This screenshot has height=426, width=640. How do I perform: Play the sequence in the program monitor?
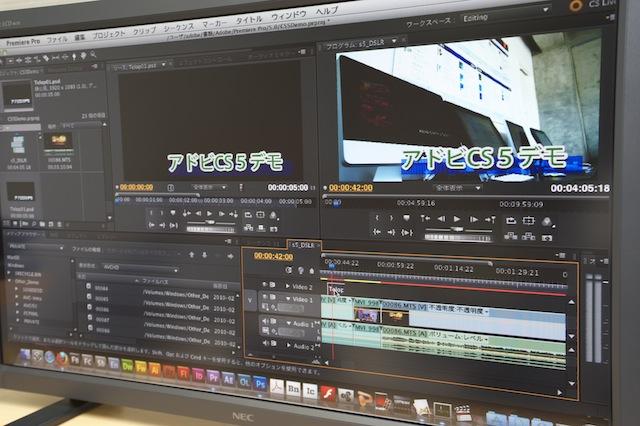[x=457, y=219]
